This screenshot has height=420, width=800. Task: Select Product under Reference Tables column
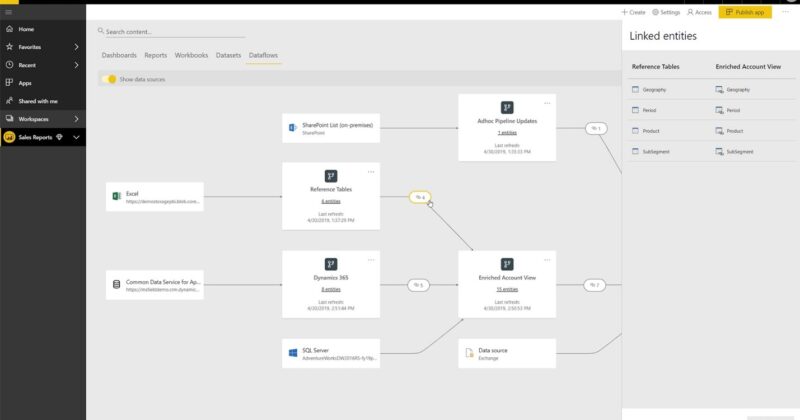pyautogui.click(x=651, y=131)
